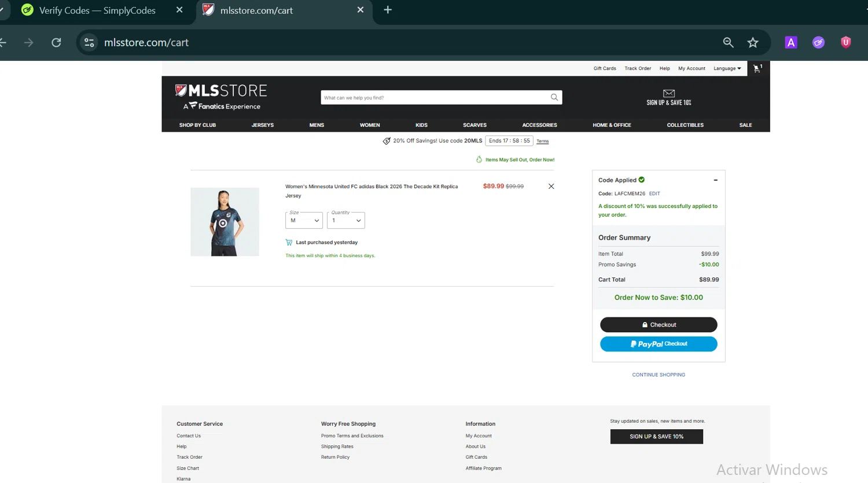The width and height of the screenshot is (868, 483).
Task: Click Track Order in the top bar
Action: coord(638,68)
